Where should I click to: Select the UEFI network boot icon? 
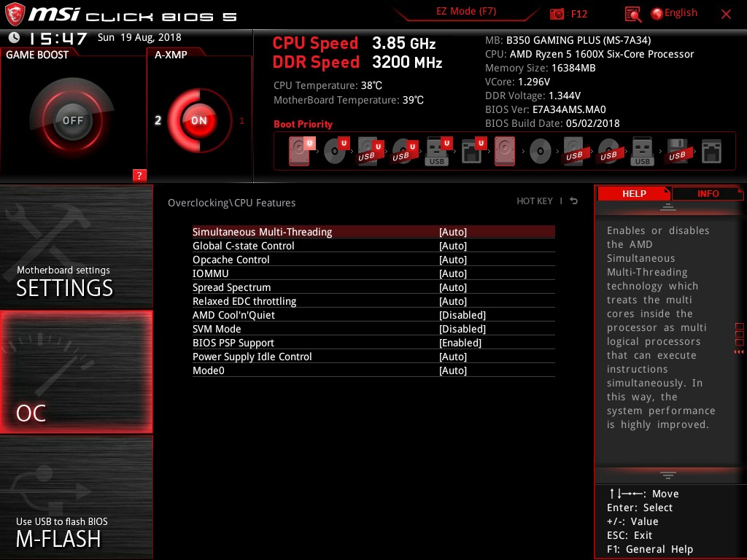tap(473, 152)
